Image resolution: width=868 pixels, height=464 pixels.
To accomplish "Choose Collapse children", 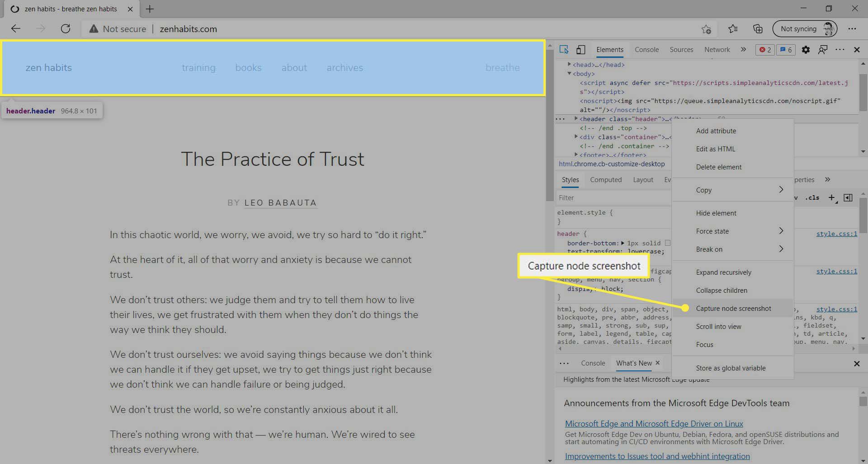I will pos(732,291).
